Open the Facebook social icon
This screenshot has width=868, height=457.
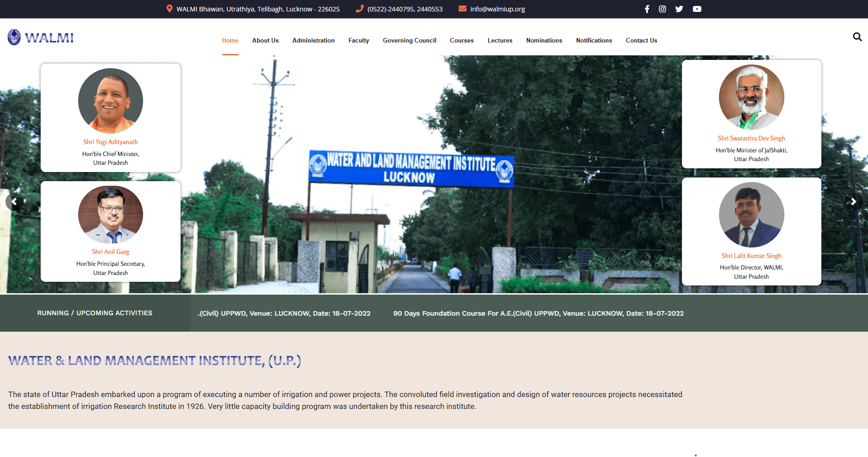click(x=647, y=9)
